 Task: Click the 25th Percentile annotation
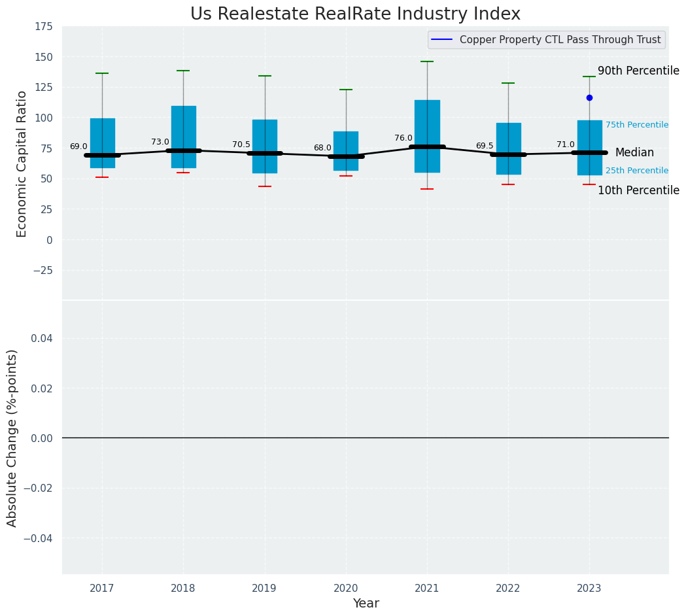coord(637,171)
